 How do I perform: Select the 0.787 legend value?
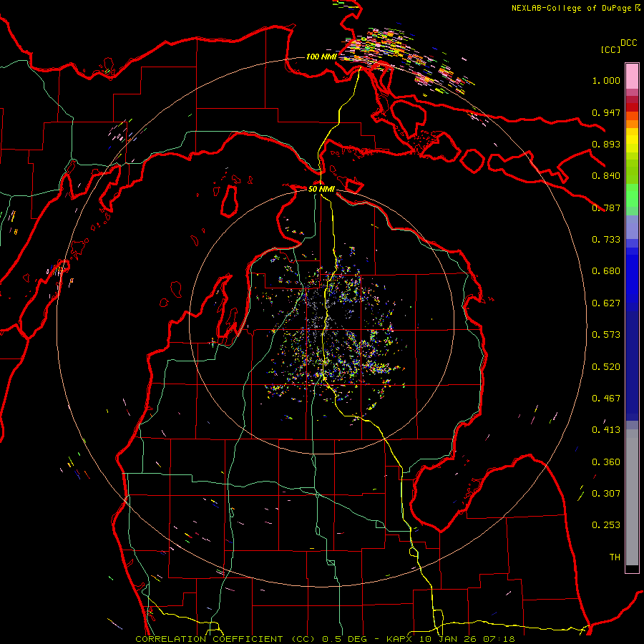[x=606, y=208]
